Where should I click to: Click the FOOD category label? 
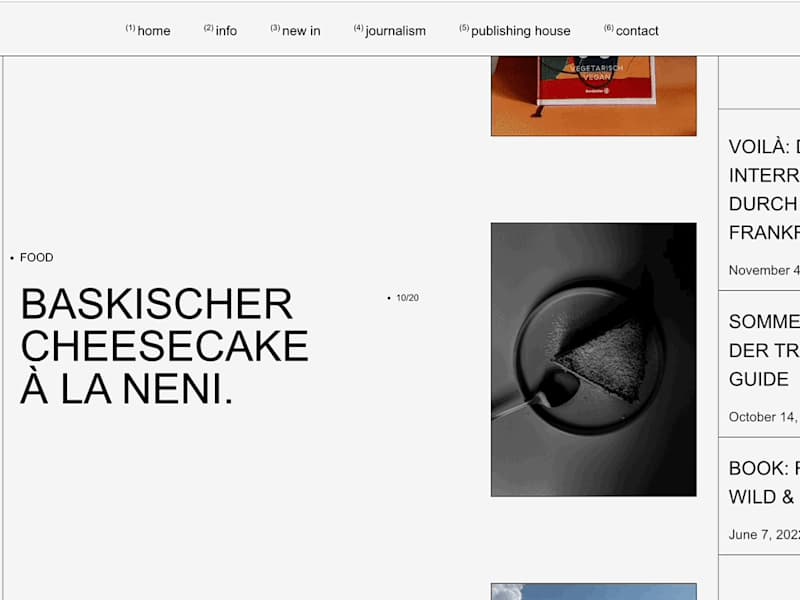click(36, 258)
